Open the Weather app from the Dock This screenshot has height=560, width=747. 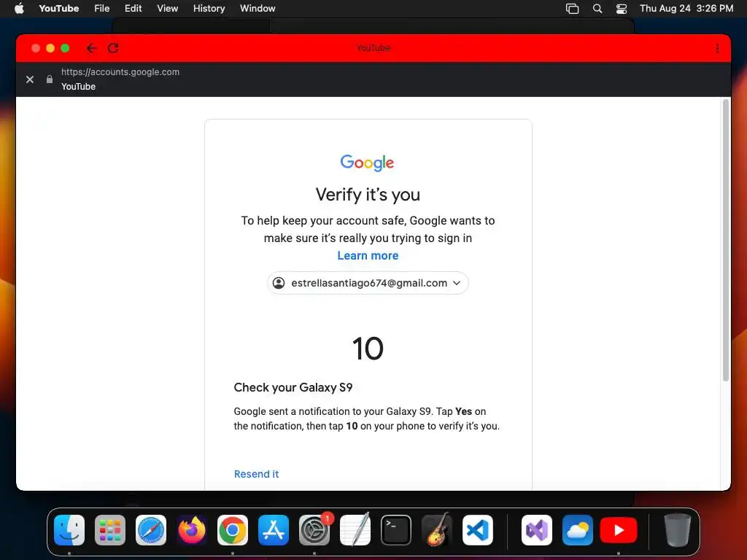click(x=578, y=530)
